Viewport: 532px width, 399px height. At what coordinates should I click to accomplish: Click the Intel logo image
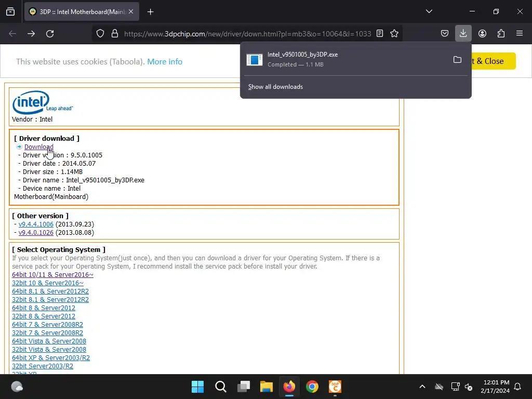[43, 102]
